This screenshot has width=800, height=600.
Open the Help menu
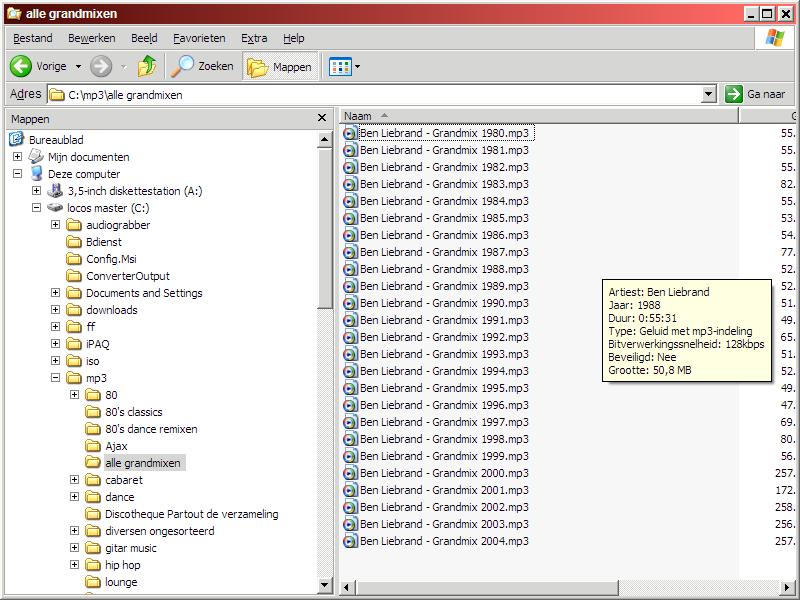(293, 38)
